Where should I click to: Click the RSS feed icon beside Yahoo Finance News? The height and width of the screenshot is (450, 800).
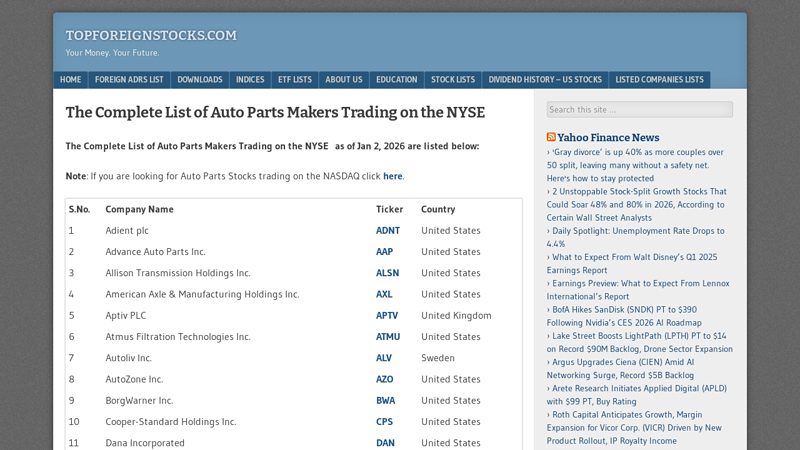point(551,137)
